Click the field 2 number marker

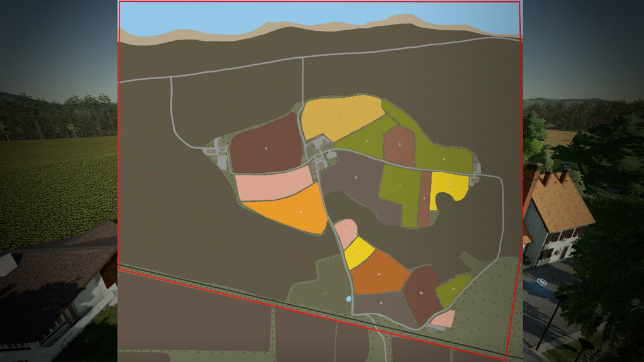click(x=366, y=141)
